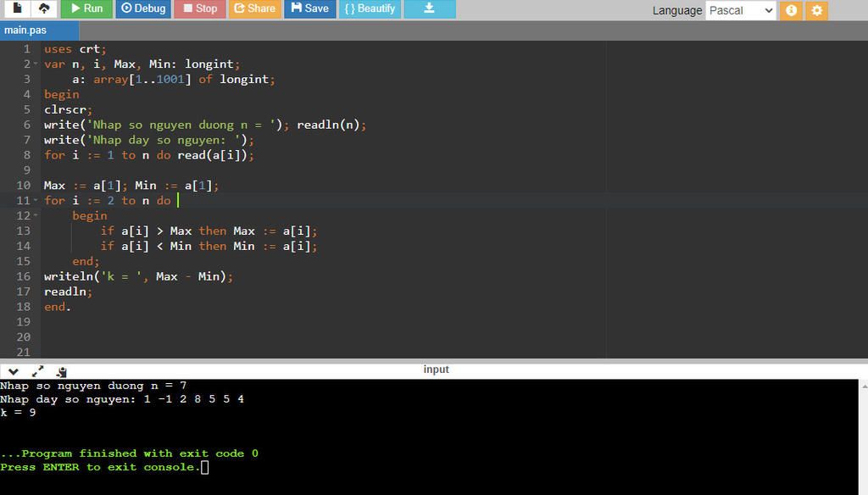
Task: Click the 'Language' label
Action: point(677,10)
